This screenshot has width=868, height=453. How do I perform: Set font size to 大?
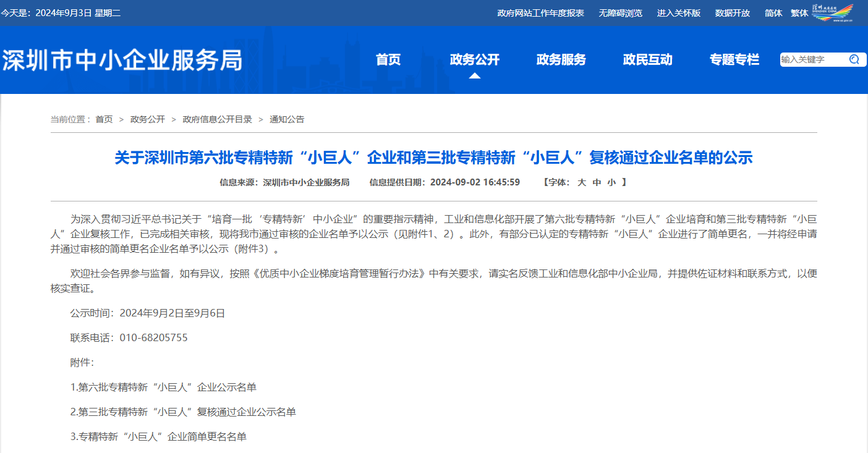pyautogui.click(x=581, y=182)
